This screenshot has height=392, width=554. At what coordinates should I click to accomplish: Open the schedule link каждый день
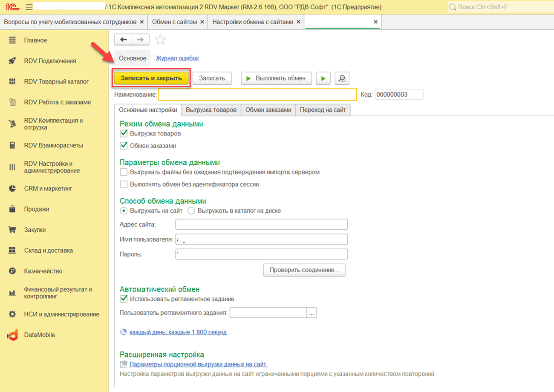[178, 332]
